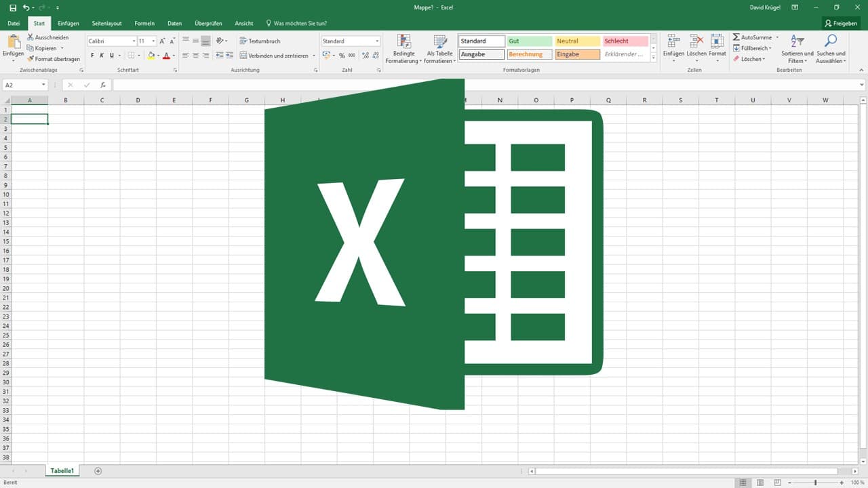Click the Einfügen paste clipboard icon
This screenshot has width=868, height=488.
coord(13,41)
